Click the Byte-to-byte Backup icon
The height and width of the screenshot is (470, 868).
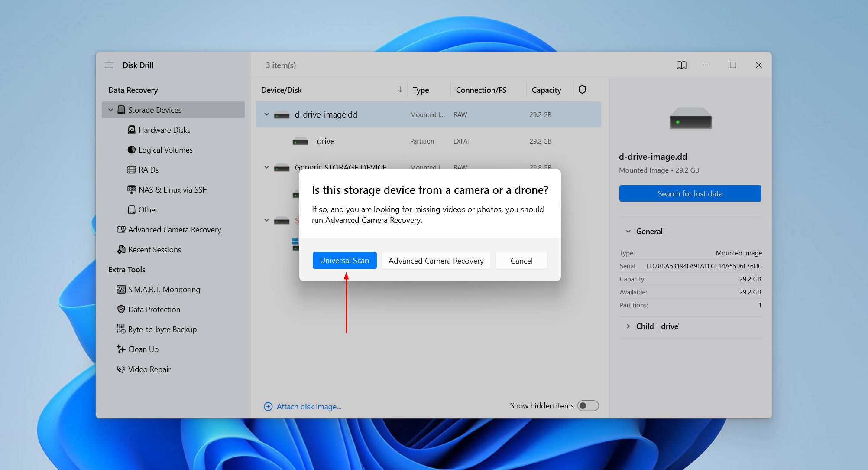121,329
